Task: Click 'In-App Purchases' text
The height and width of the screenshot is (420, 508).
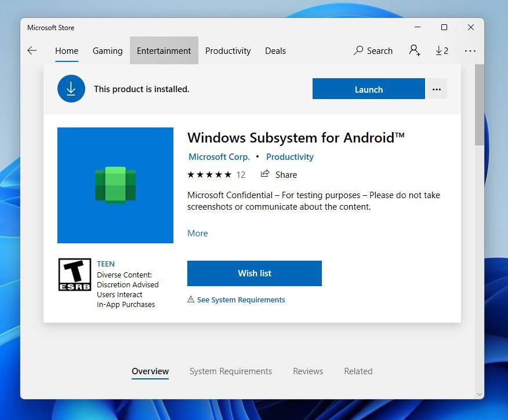Action: point(126,305)
